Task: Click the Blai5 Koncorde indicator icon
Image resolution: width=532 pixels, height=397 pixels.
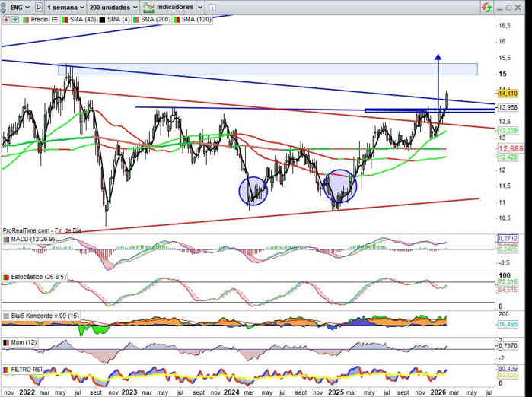Action: (x=5, y=314)
